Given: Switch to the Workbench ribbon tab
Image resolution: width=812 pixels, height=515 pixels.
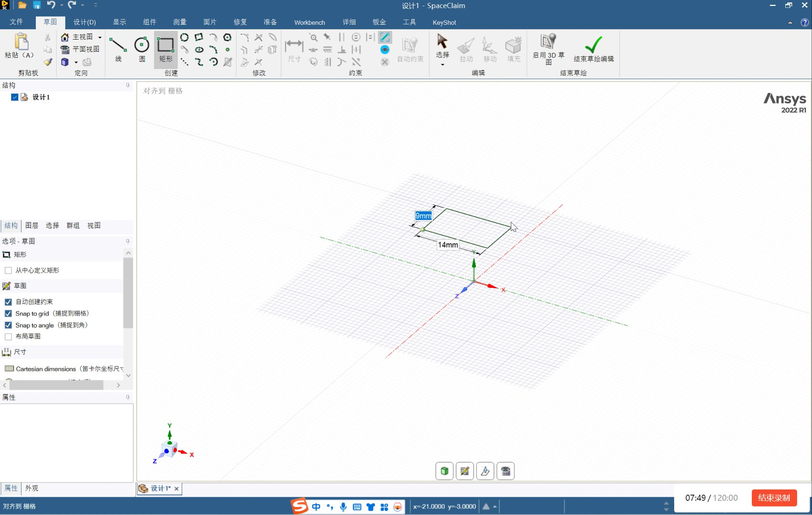Looking at the screenshot, I should (309, 22).
